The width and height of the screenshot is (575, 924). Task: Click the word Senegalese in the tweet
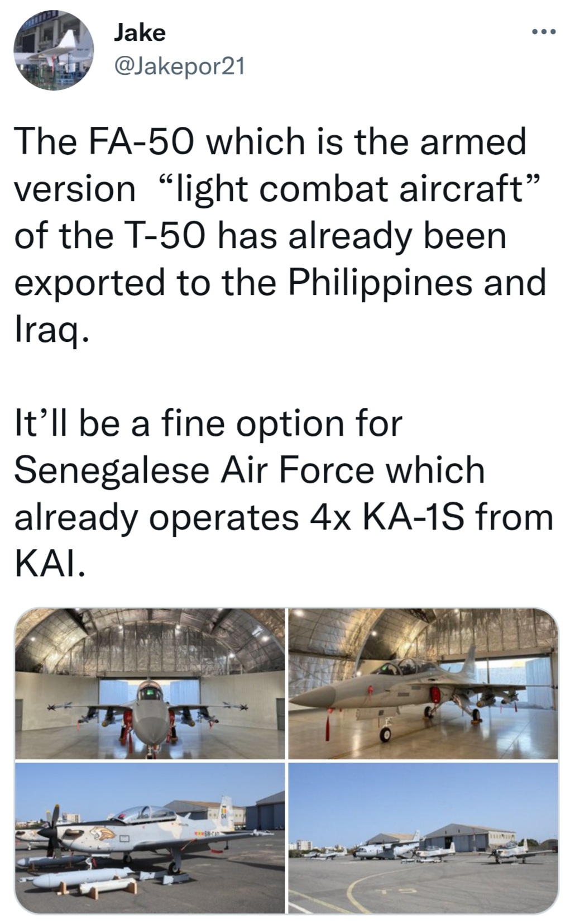[x=112, y=470]
